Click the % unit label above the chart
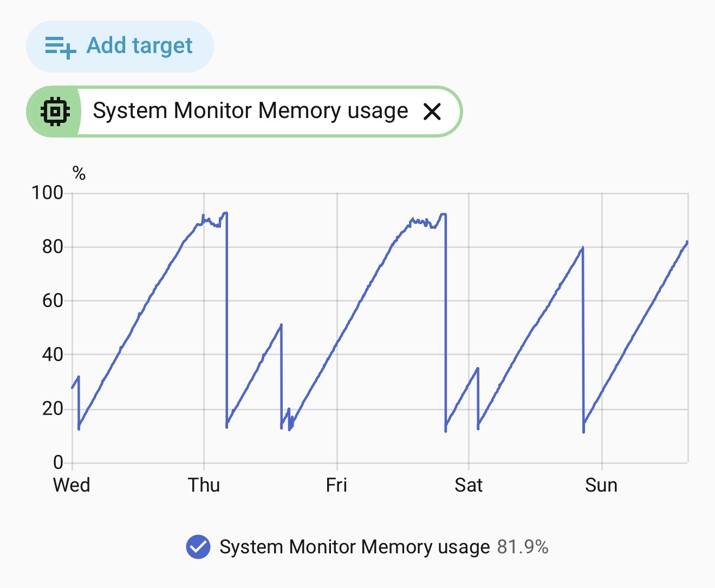715x588 pixels. click(79, 174)
